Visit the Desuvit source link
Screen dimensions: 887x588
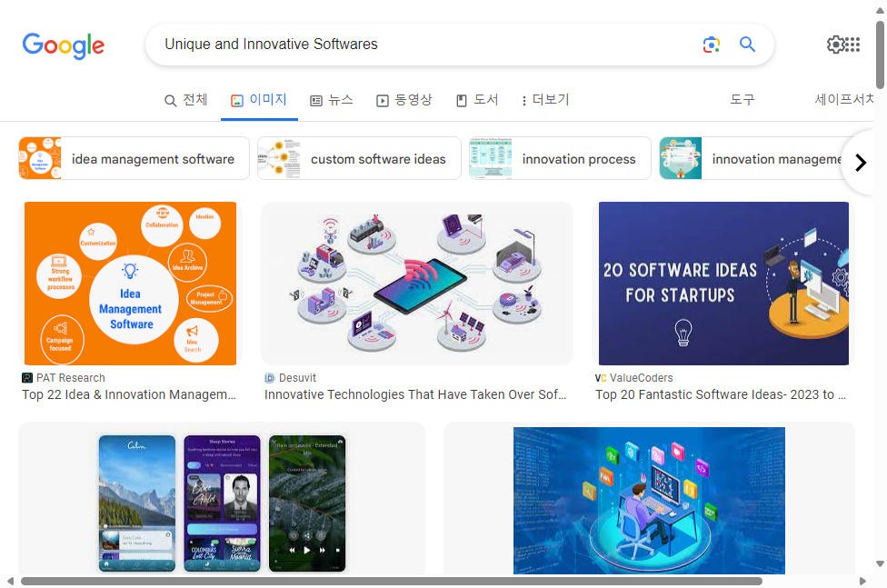(x=297, y=378)
